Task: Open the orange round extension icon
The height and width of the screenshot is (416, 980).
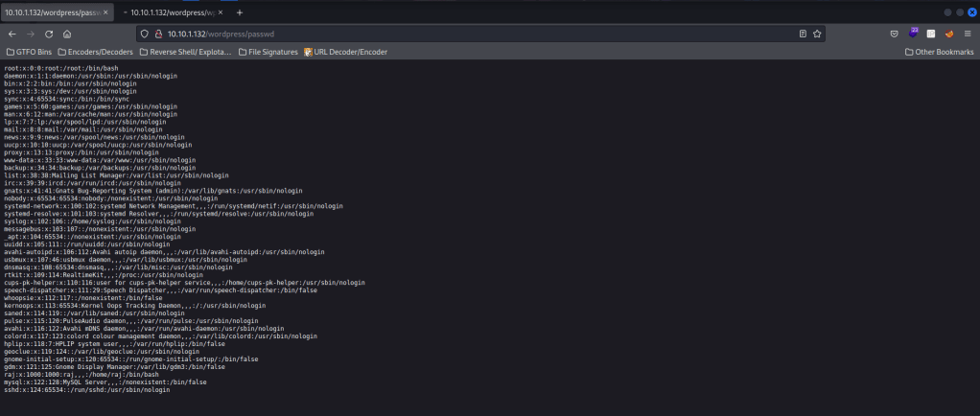Action: tap(948, 33)
